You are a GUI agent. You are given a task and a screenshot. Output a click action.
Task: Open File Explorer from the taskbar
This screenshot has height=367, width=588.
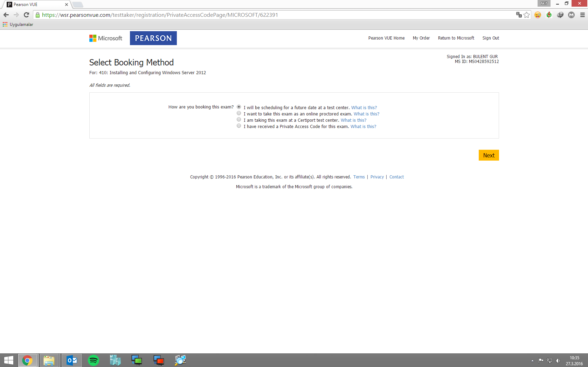49,360
